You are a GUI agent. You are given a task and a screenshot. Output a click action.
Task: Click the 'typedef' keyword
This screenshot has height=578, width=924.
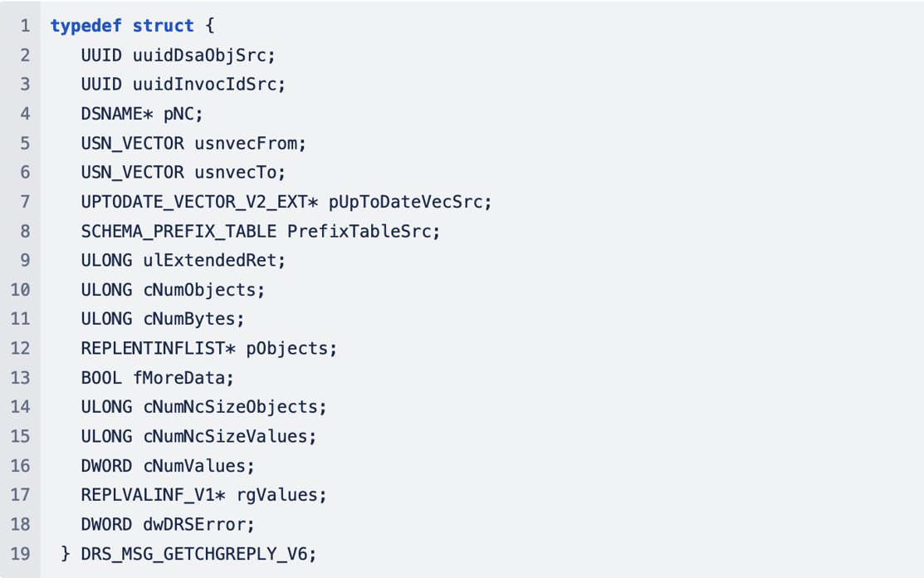tap(86, 26)
